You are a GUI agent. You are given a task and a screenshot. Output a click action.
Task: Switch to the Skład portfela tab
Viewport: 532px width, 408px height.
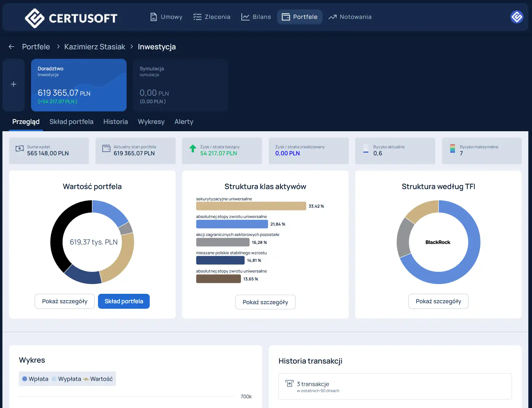point(71,122)
